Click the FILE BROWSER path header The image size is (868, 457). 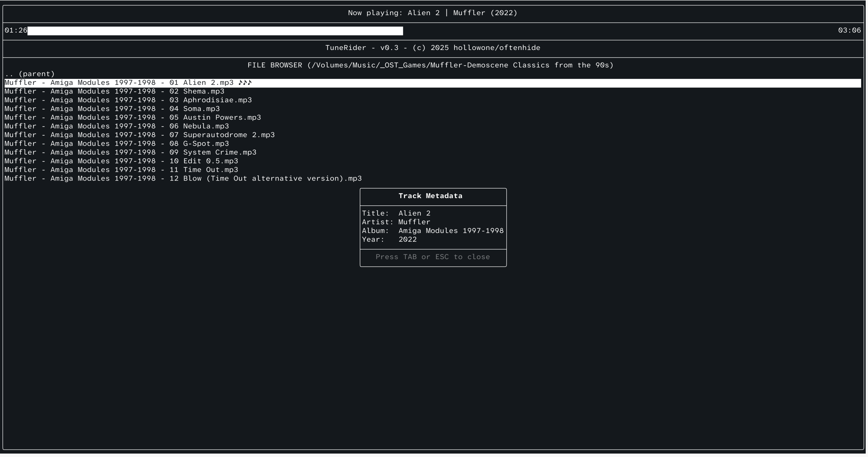(x=430, y=65)
